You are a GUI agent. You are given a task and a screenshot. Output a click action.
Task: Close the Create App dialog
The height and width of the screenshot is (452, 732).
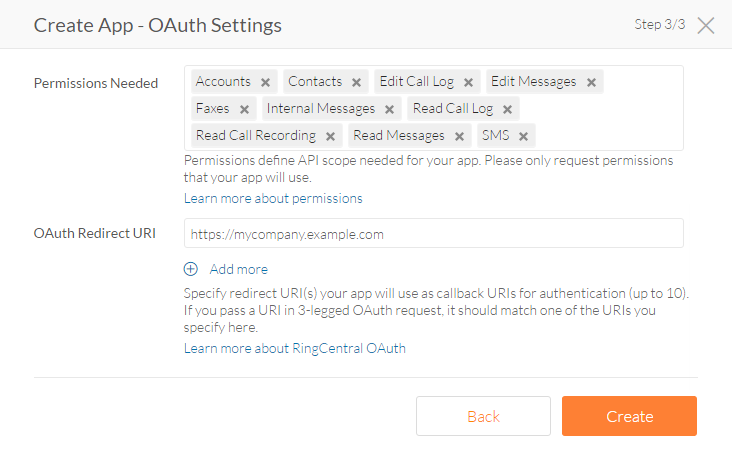tap(706, 25)
